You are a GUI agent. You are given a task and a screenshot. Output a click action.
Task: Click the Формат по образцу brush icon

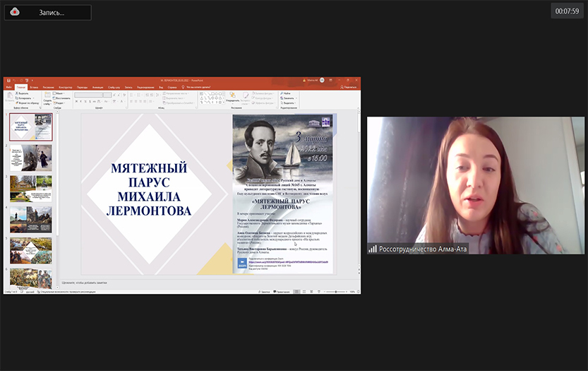(18, 103)
